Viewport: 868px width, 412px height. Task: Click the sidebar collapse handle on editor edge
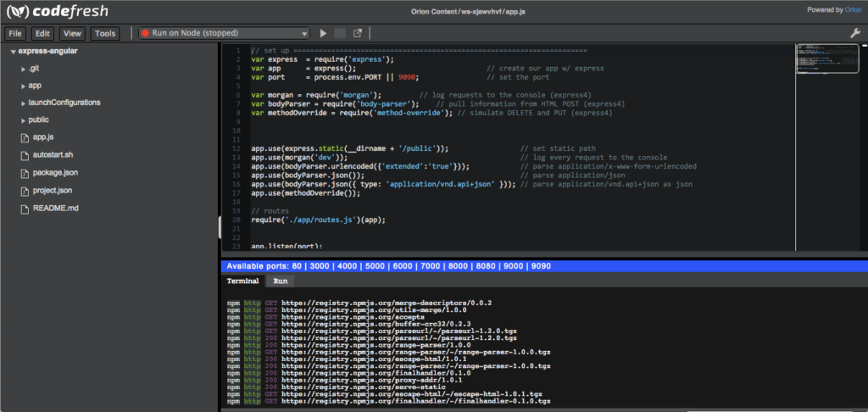(220, 227)
